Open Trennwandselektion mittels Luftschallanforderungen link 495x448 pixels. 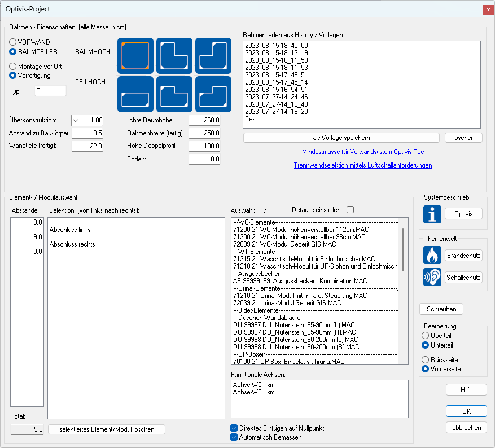click(363, 165)
